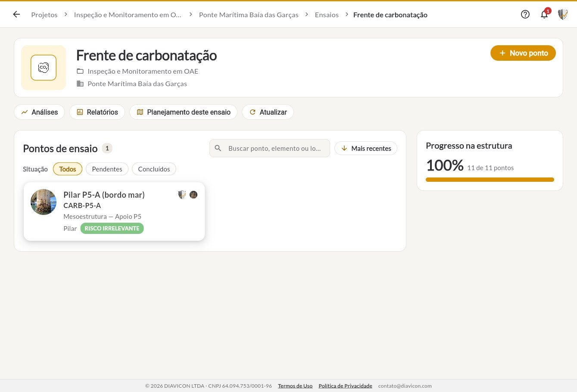
Task: Click the shield avatar on Pilar P5-A card
Action: pyautogui.click(x=182, y=195)
